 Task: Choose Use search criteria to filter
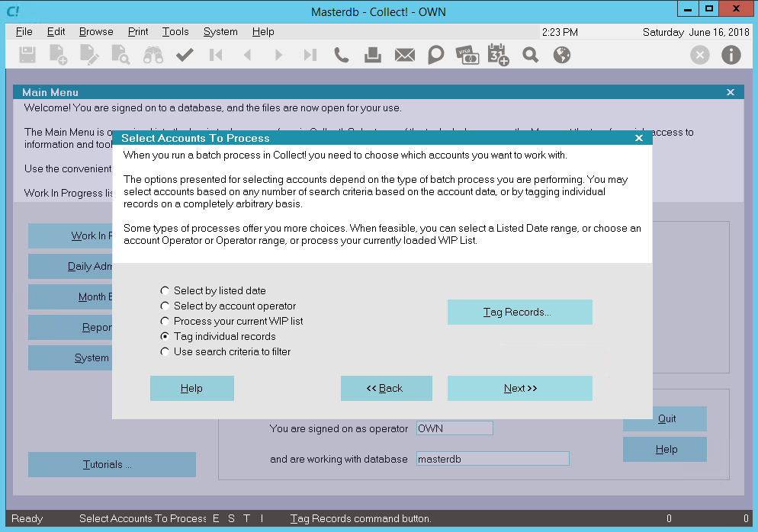[x=225, y=351]
